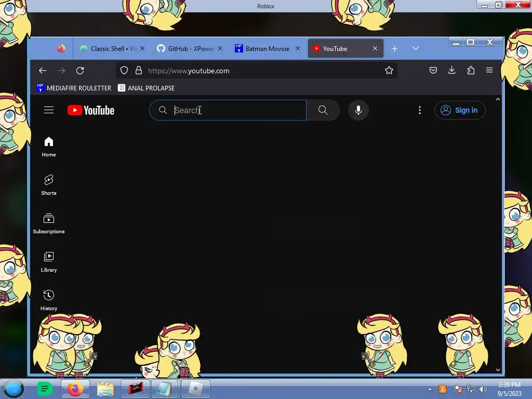The image size is (532, 399).
Task: Open second bookmarks toolbar item
Action: pyautogui.click(x=146, y=88)
